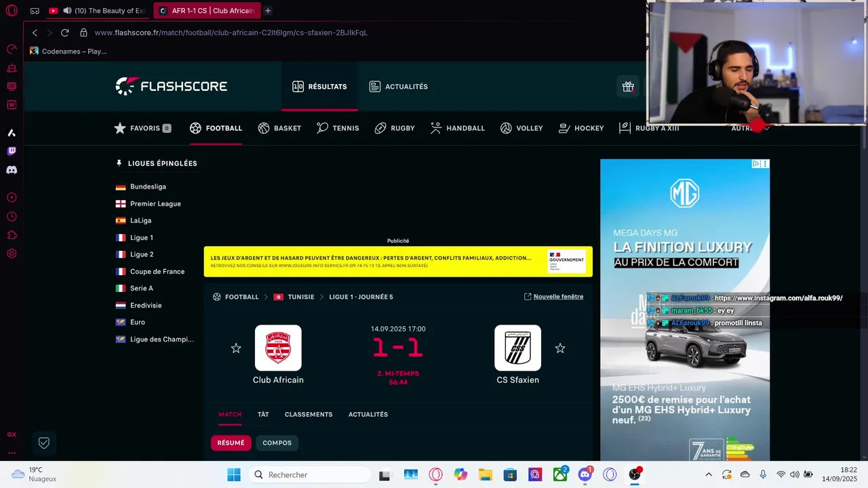Open the extensions cube icon in sidebar

pos(12,235)
